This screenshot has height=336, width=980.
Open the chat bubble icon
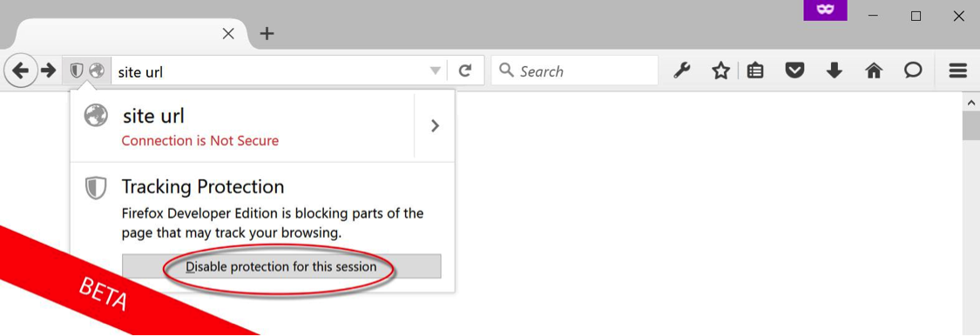913,70
